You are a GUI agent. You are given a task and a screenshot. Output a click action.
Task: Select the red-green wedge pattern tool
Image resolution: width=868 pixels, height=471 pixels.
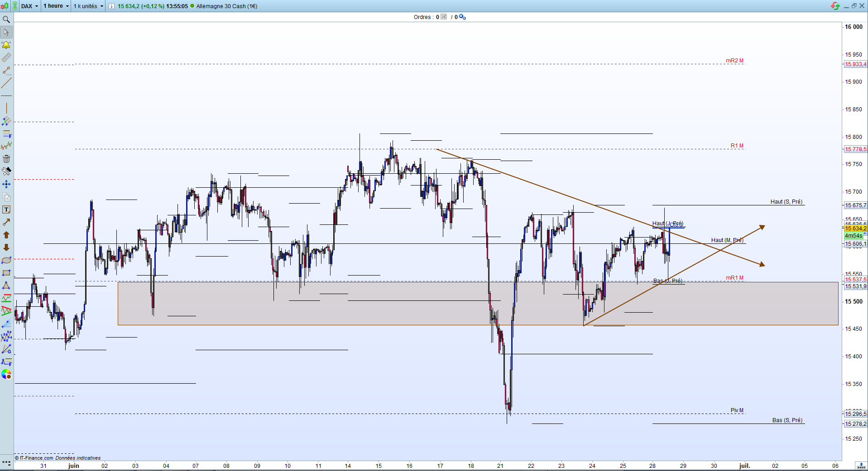(x=6, y=311)
